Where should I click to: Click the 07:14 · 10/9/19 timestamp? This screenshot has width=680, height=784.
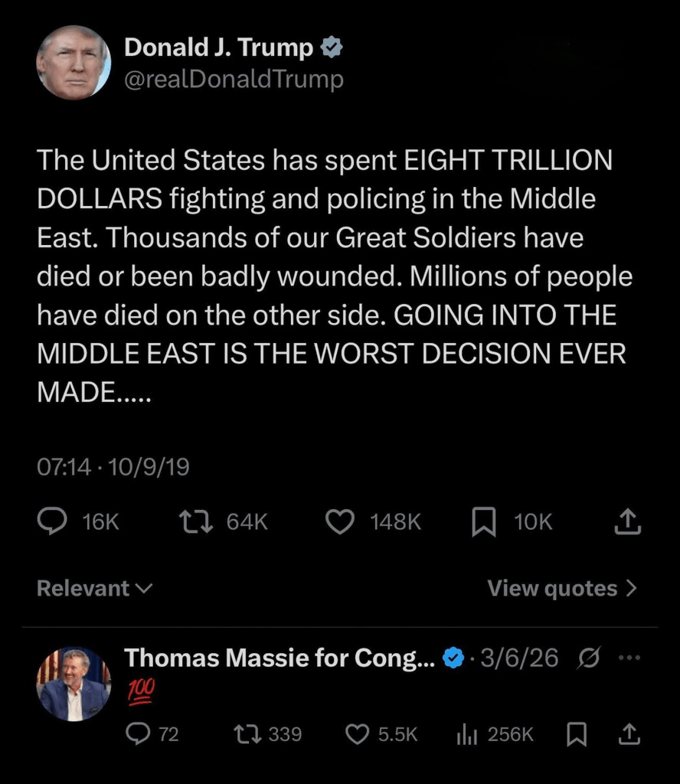[x=113, y=466]
